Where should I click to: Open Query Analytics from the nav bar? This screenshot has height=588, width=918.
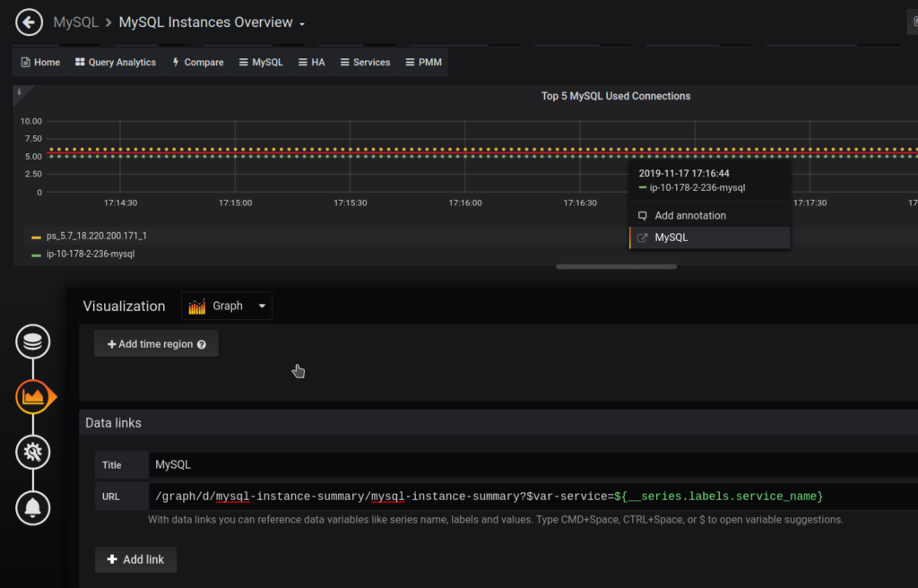point(115,63)
